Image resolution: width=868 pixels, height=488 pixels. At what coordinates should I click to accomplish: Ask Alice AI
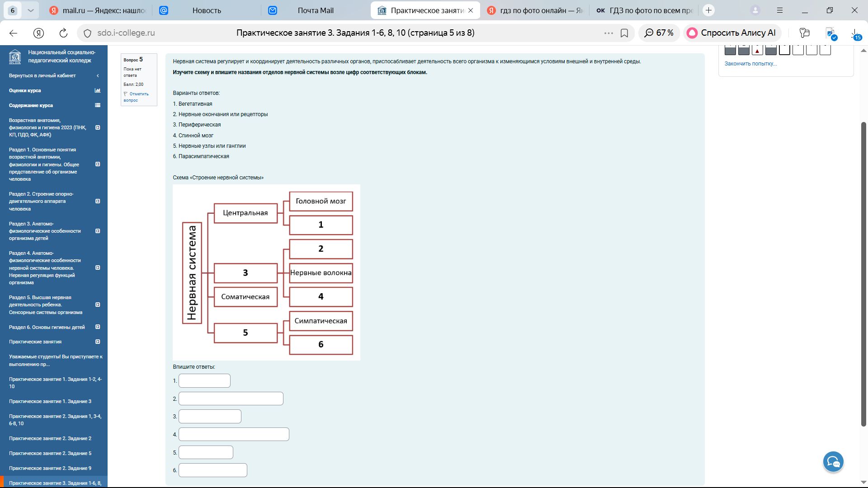click(731, 33)
